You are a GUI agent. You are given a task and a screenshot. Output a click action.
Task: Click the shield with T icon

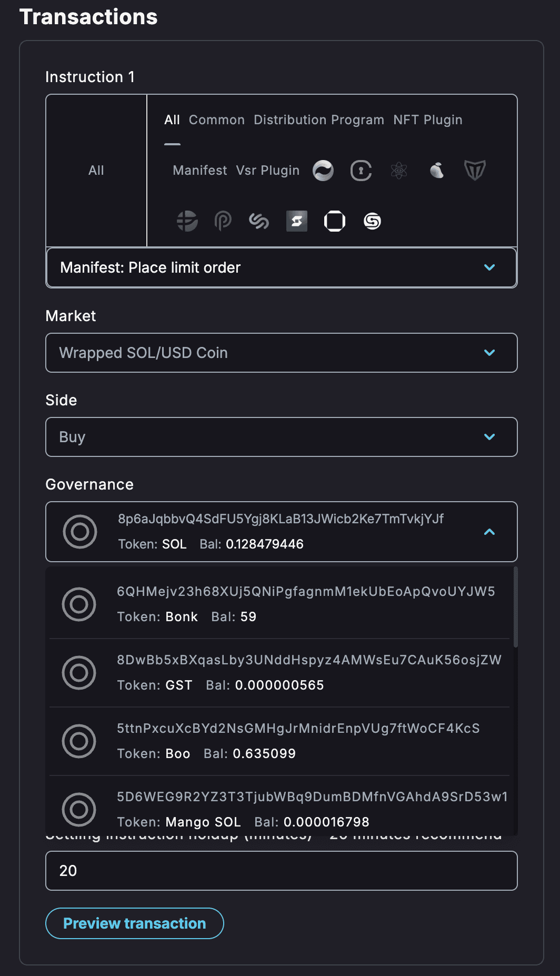click(x=475, y=171)
